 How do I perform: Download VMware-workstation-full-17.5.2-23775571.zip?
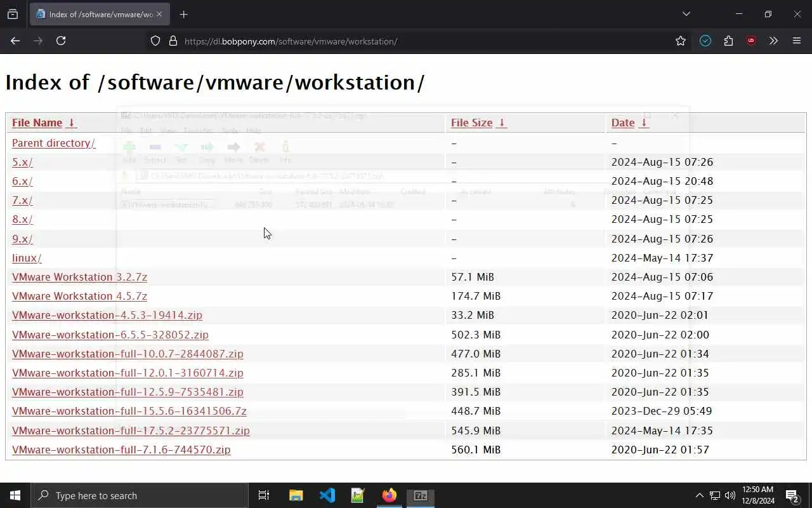131,431
